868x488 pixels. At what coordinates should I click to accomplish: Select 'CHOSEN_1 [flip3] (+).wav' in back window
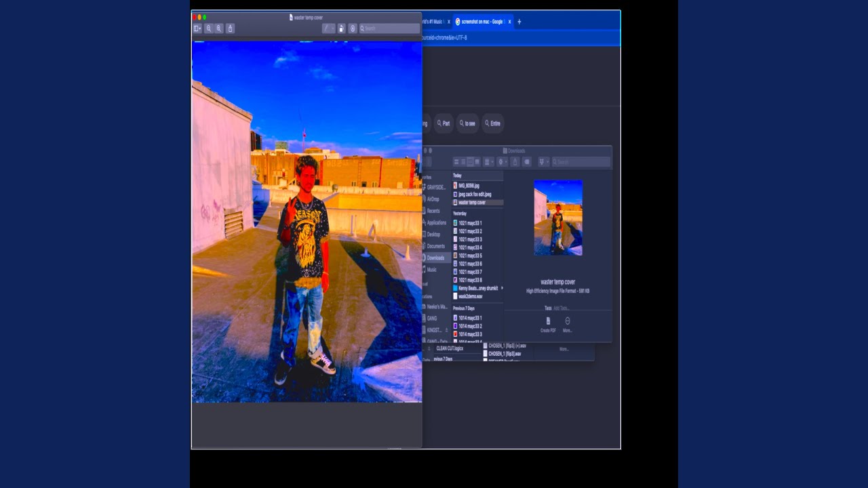point(505,346)
